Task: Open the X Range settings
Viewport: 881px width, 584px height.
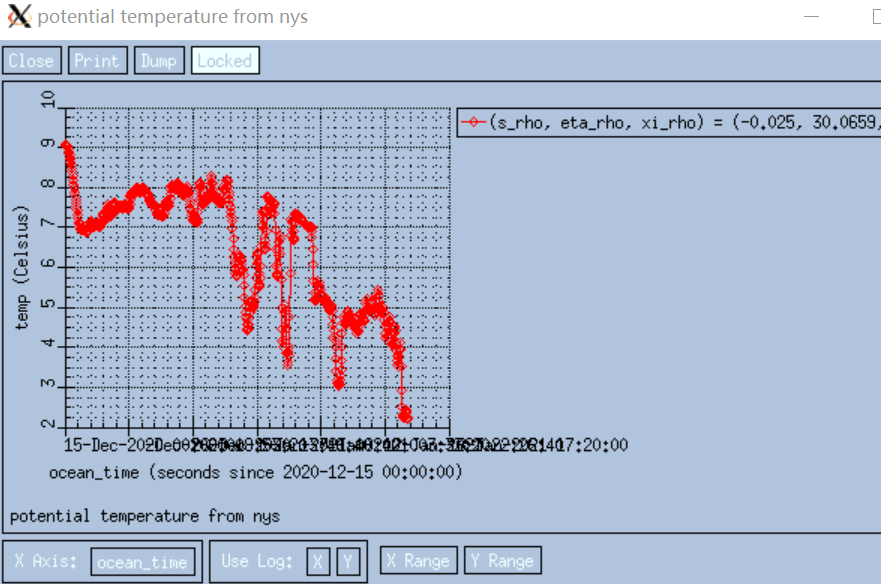Action: pyautogui.click(x=418, y=561)
